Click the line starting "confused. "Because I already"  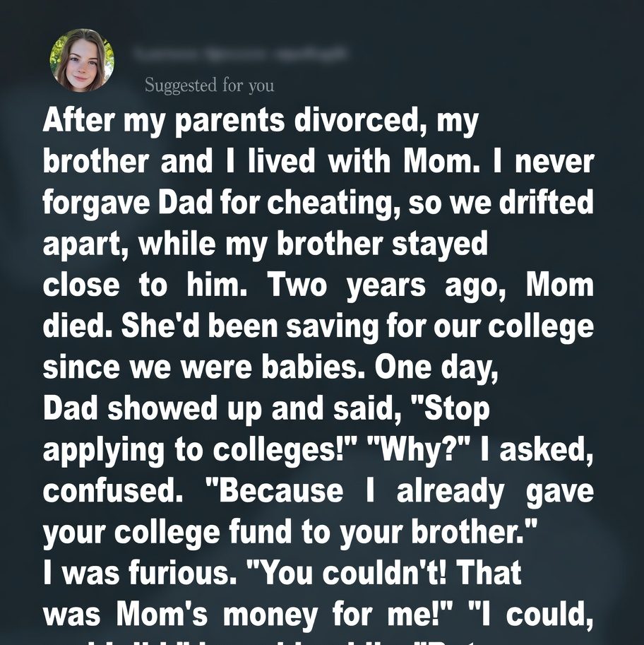(318, 492)
